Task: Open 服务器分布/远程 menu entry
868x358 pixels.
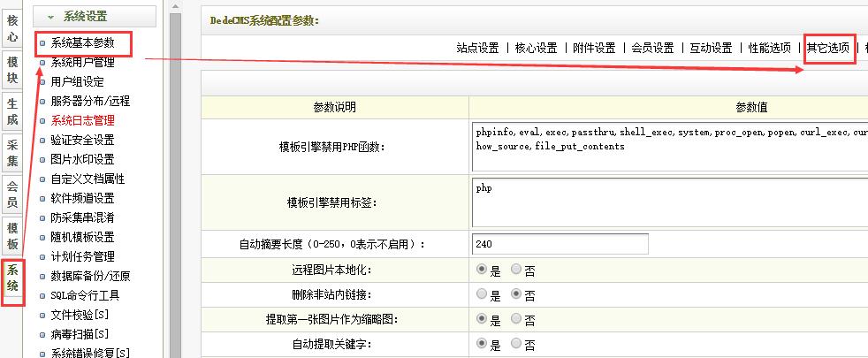Action: [90, 102]
